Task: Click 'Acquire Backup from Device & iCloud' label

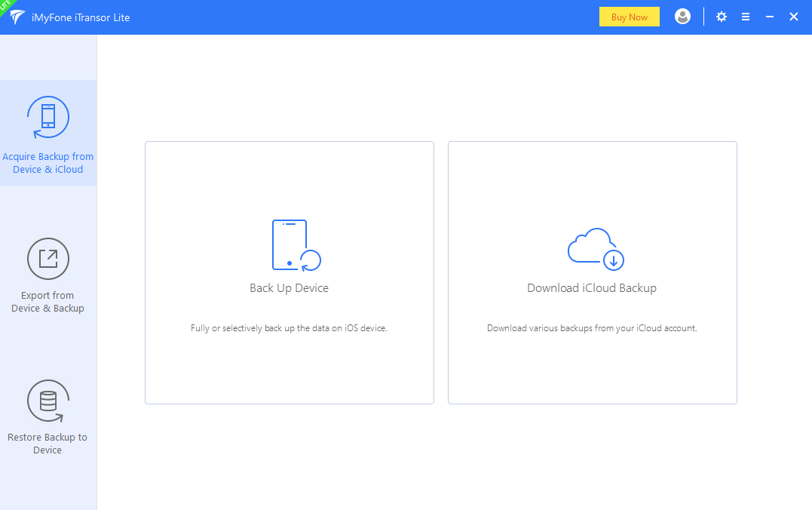Action: [47, 163]
